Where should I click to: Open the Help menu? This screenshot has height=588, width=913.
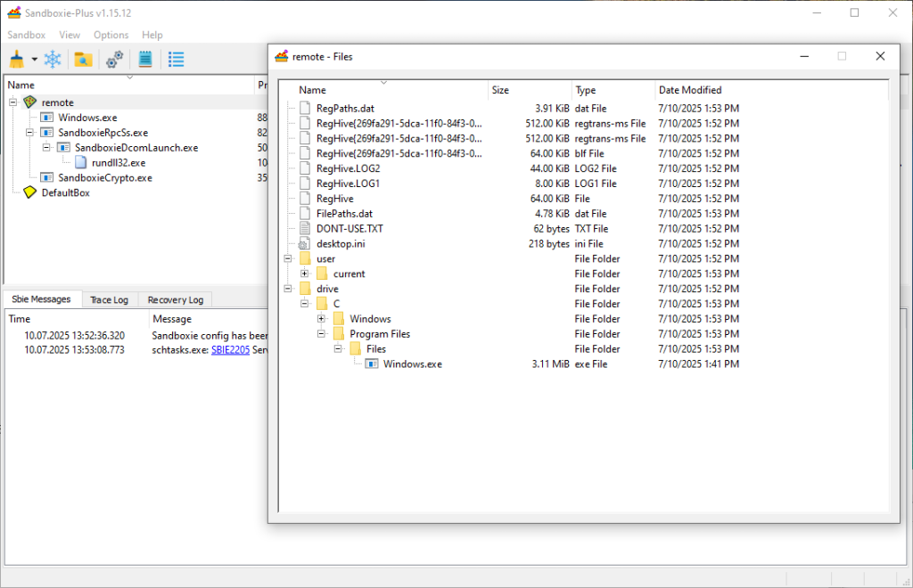coord(152,35)
